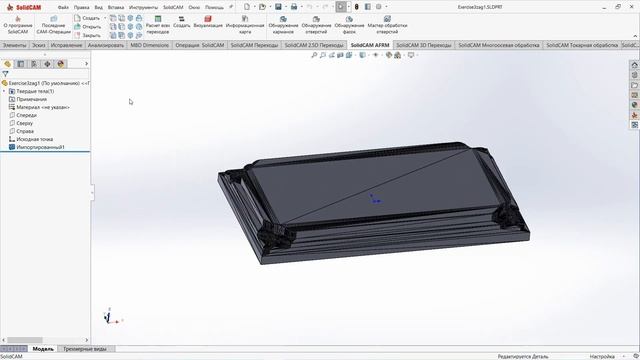Open the Вставка menu
The image size is (640, 360).
[x=116, y=7]
